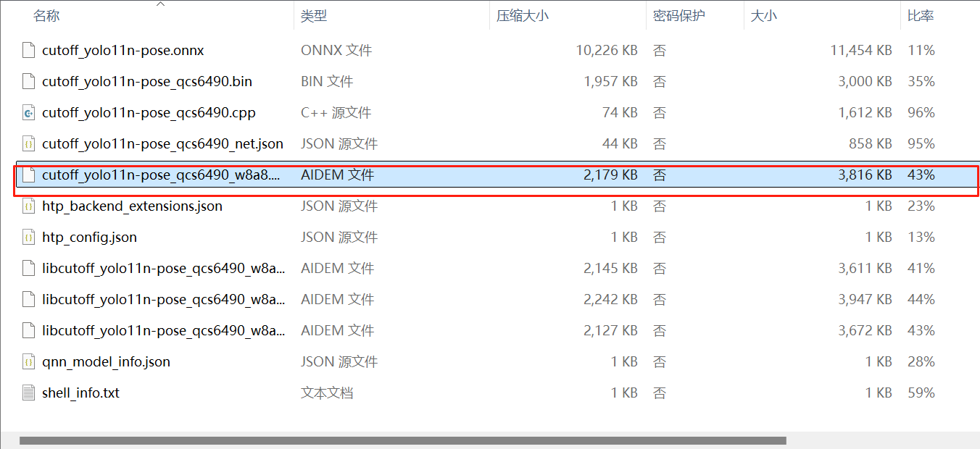Sort by the 名称 column header
Viewport: 980px width, 449px height.
pos(46,16)
